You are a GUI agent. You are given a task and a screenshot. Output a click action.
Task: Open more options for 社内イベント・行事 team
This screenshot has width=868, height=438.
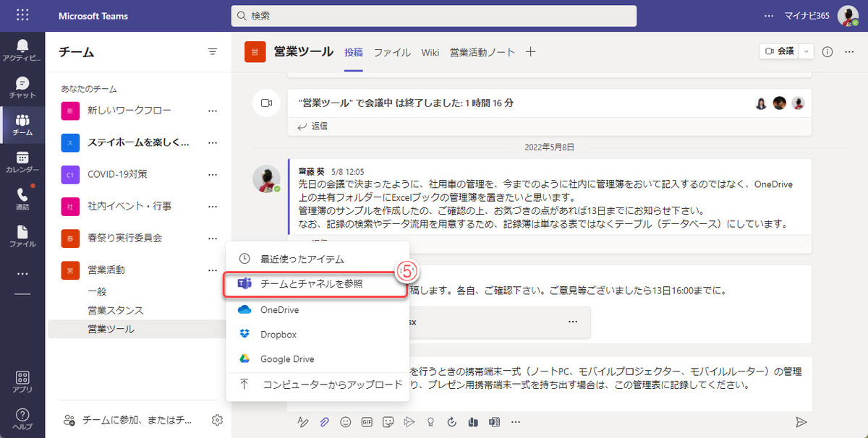tap(213, 206)
